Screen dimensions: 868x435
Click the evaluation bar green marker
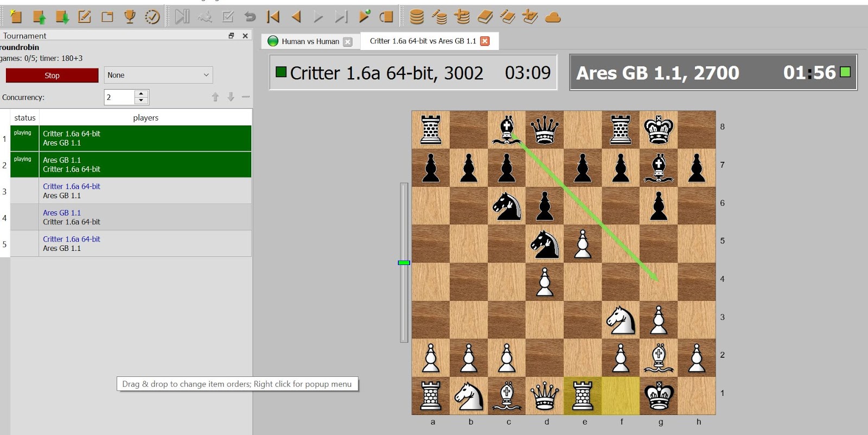(x=404, y=263)
